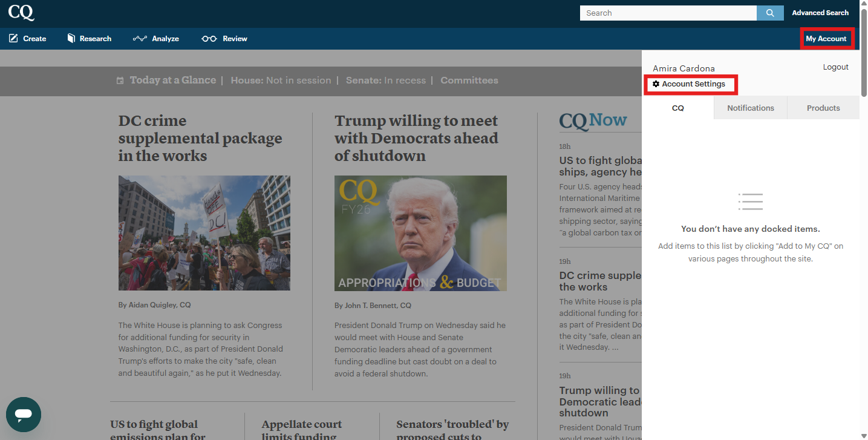
Task: Switch to the Products tab
Action: [x=823, y=108]
